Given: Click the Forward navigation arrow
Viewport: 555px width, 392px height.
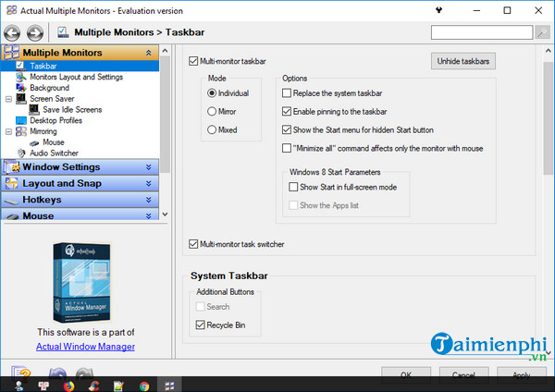Looking at the screenshot, I should pyautogui.click(x=35, y=34).
